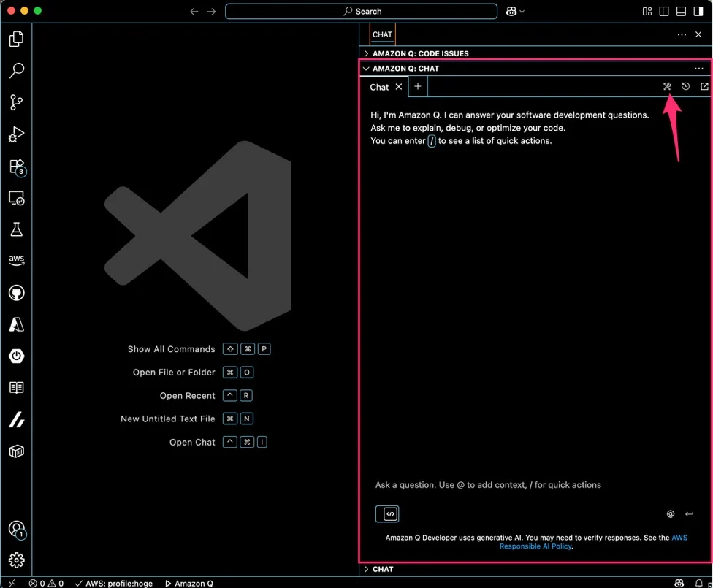Open errors and warnings count in status bar
713x588 pixels.
[46, 583]
